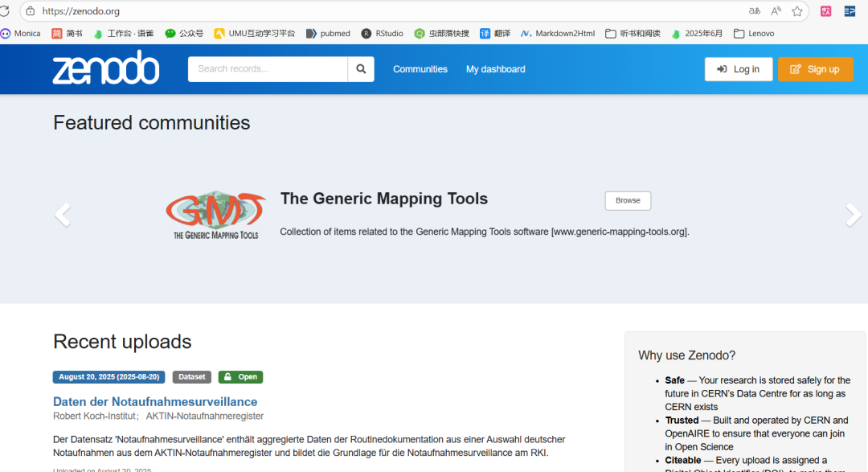868x472 pixels.
Task: Open the 翻译 bookmark
Action: 495,33
